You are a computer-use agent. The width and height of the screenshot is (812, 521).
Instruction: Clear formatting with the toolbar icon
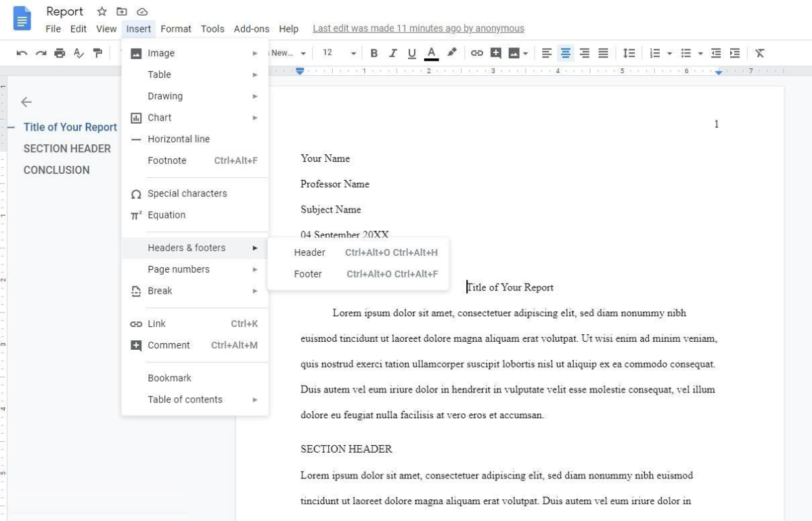[x=759, y=52]
